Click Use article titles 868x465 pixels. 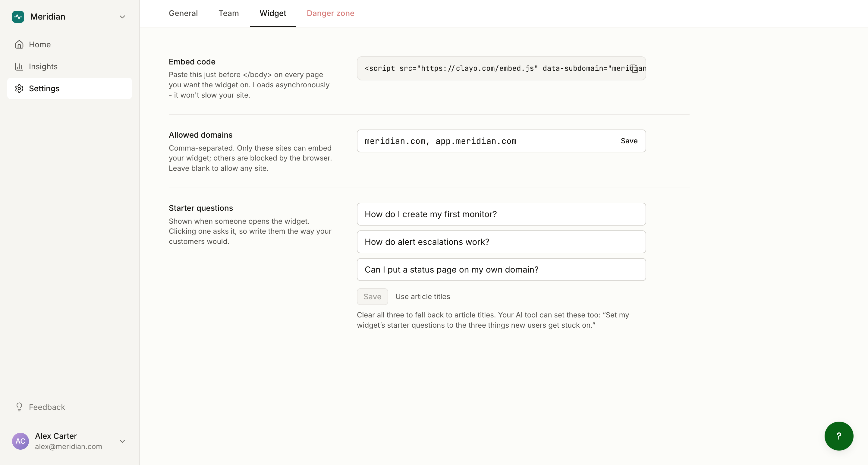pos(423,297)
